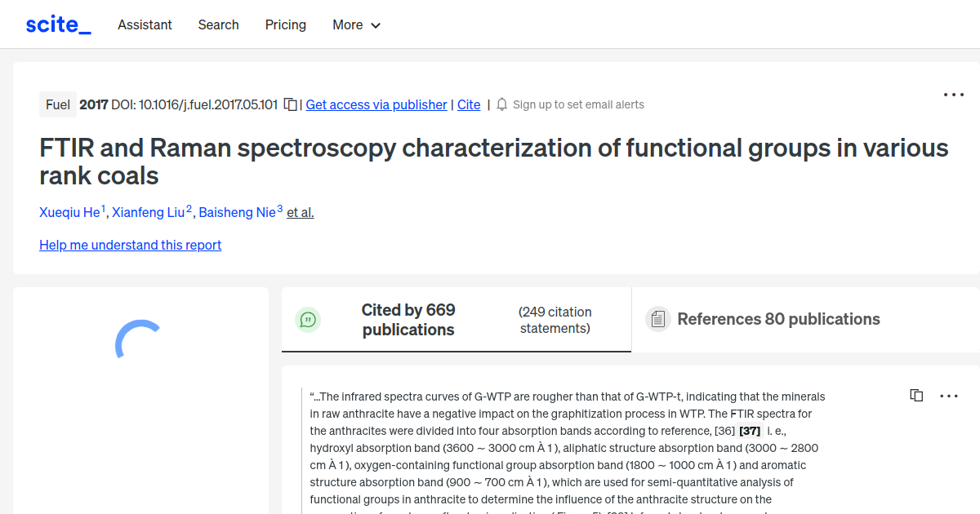This screenshot has width=980, height=514.
Task: Expand reference [37] in the citation text
Action: tap(749, 430)
